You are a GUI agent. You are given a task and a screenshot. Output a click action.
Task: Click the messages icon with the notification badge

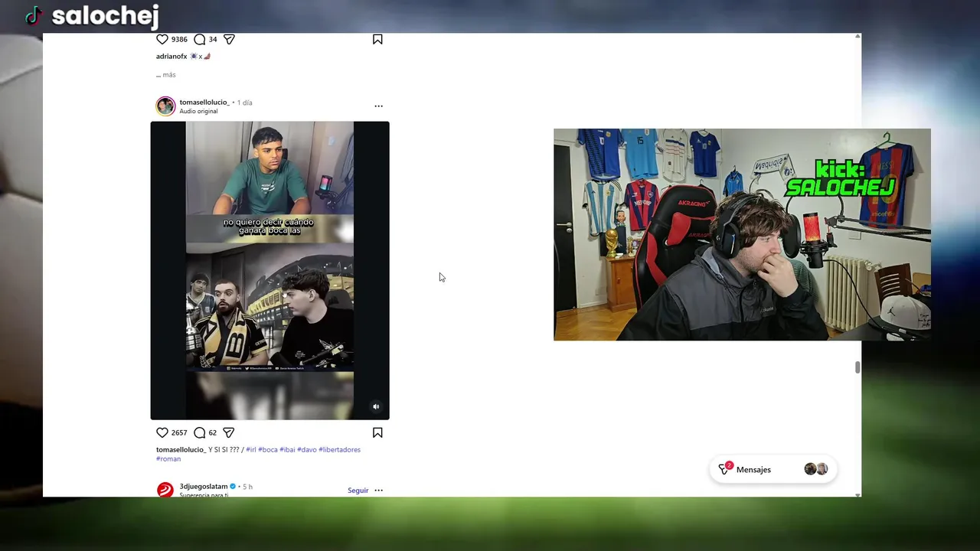click(x=724, y=468)
